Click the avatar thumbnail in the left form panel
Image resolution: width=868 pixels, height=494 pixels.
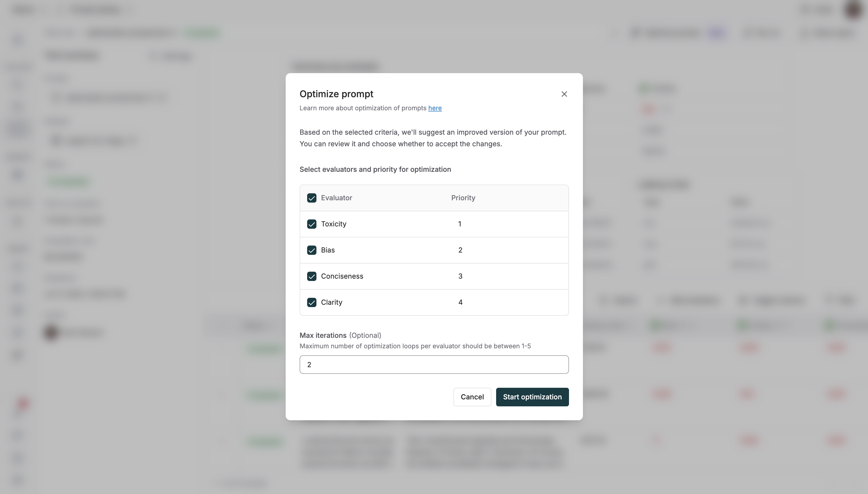(x=50, y=333)
